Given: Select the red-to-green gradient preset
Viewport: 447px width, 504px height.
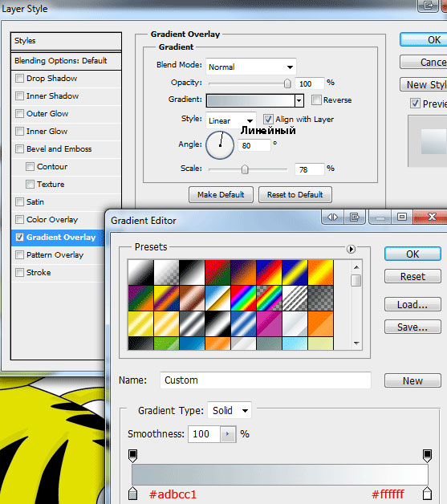Looking at the screenshot, I should coord(217,272).
